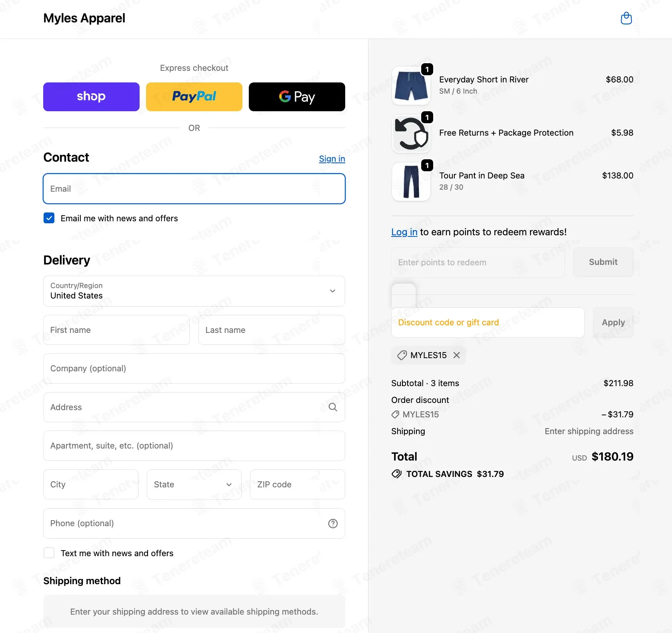
Task: Click the $68.00 price of the shorts
Action: tap(619, 80)
